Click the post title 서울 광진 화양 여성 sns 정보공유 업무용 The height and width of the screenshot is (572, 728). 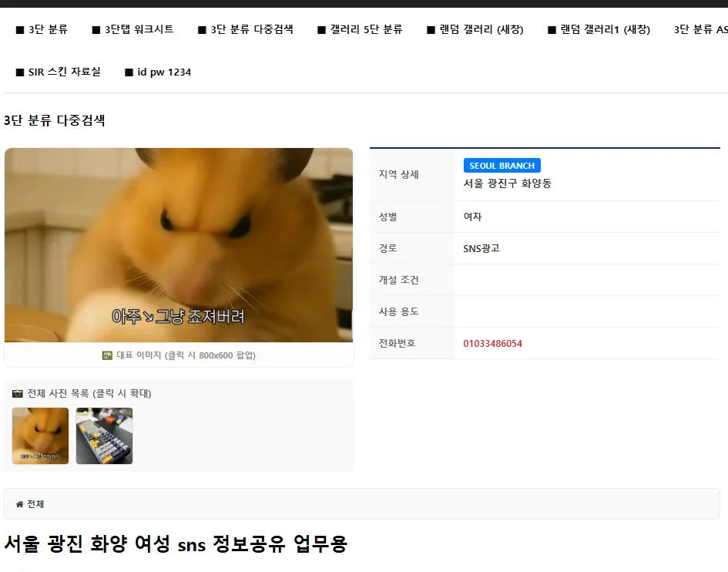(x=176, y=543)
